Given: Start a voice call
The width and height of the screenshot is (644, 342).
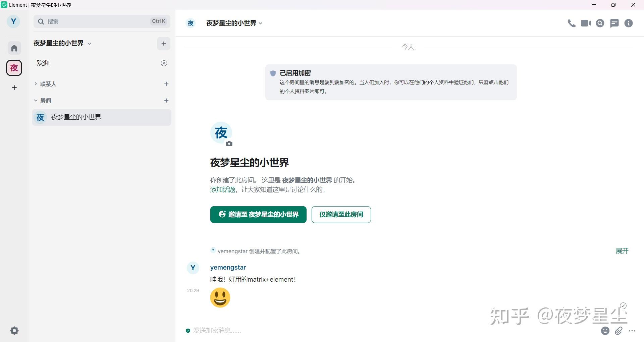Looking at the screenshot, I should [571, 23].
